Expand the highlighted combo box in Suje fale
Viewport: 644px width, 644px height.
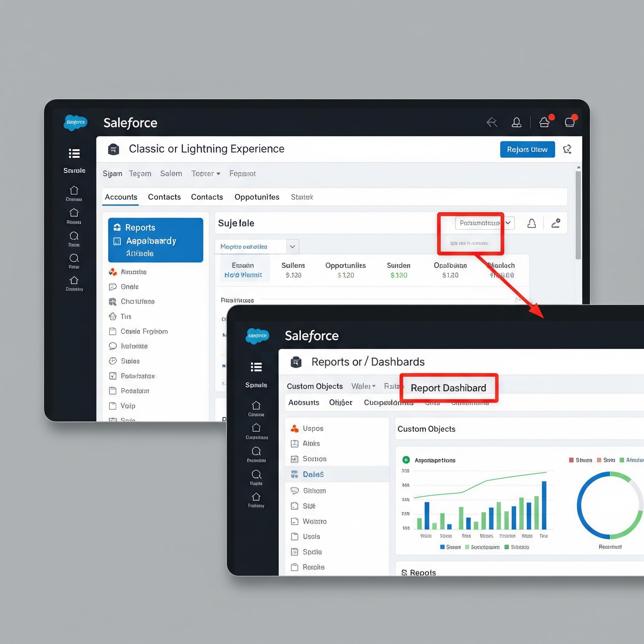(484, 223)
